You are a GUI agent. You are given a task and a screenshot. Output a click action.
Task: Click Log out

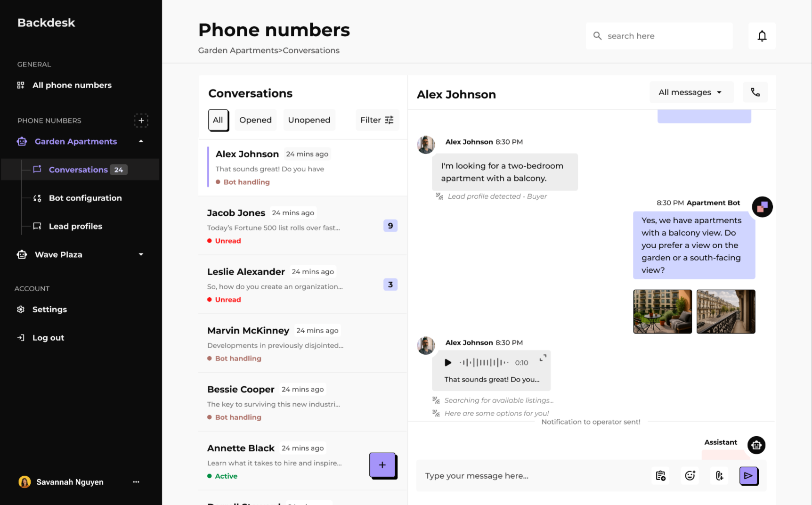(41, 338)
